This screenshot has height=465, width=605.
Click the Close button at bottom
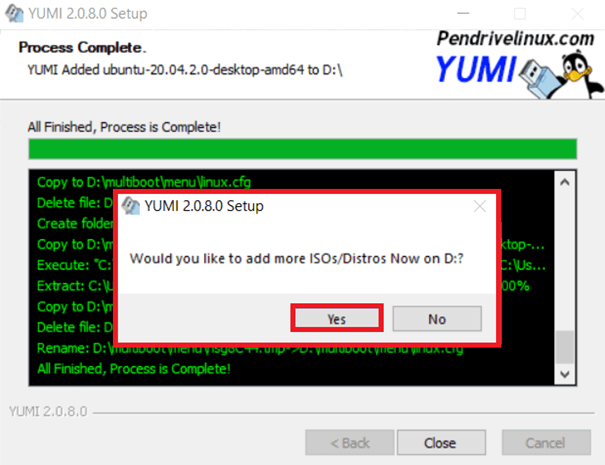pos(441,442)
